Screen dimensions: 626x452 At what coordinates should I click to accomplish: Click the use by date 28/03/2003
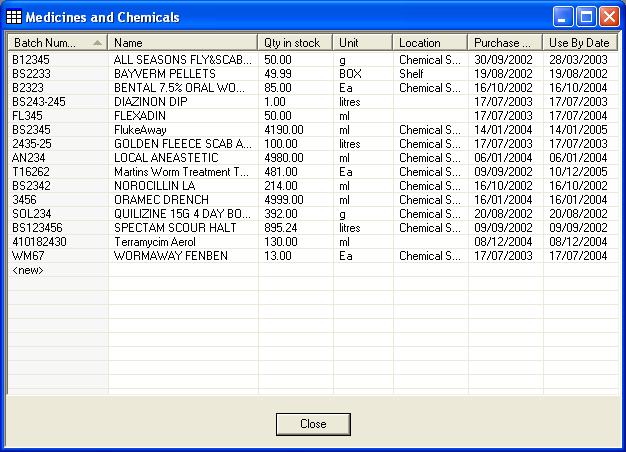[x=580, y=60]
